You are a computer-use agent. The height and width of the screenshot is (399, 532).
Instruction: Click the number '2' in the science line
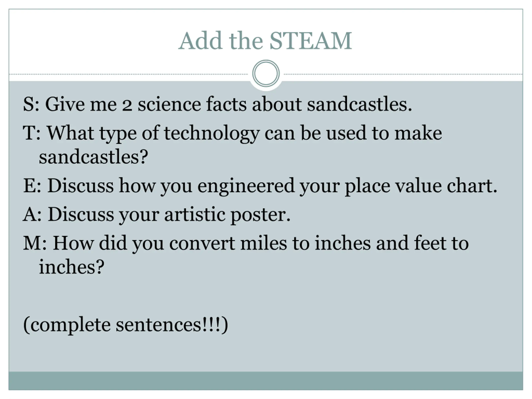[x=127, y=106]
